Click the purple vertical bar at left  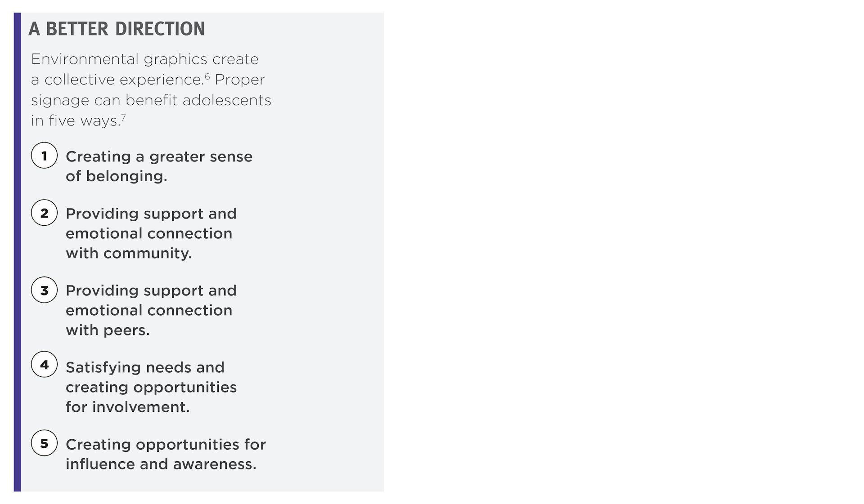(x=17, y=252)
